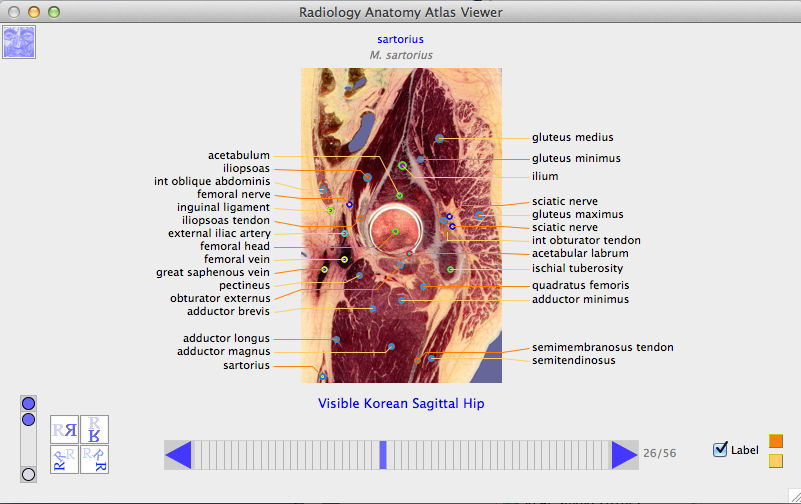Click the rotate clockwise R icon
Screen dimensions: 801x504
tap(94, 459)
